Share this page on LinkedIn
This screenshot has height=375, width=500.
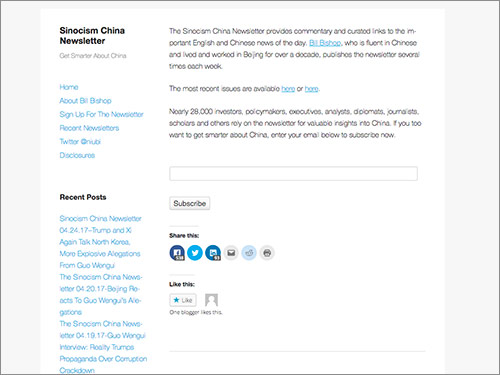[213, 253]
